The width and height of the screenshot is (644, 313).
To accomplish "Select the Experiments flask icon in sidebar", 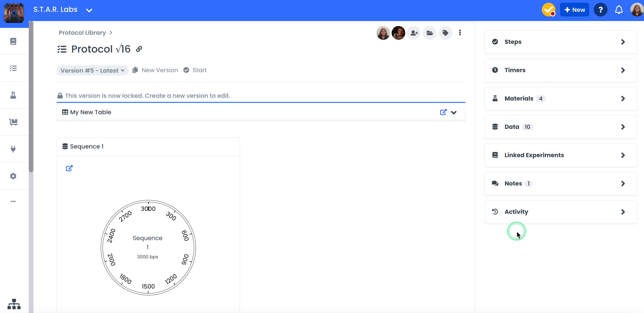I will tap(13, 95).
